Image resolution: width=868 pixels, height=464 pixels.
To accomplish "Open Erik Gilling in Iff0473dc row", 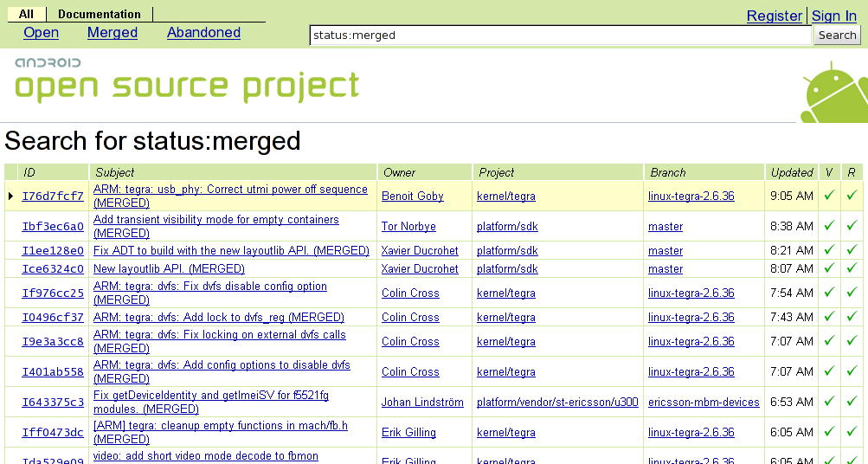I will 408,433.
